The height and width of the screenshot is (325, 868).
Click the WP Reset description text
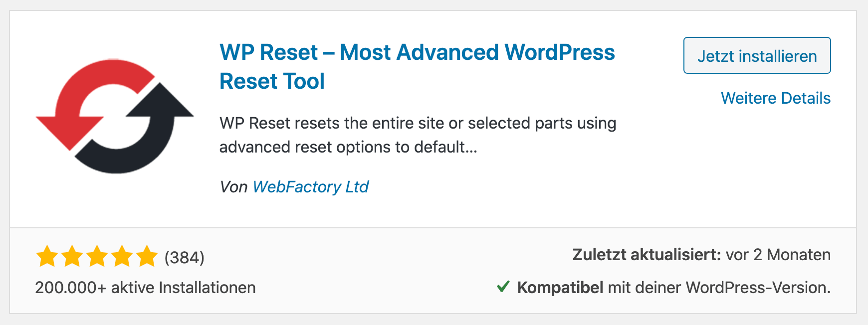pyautogui.click(x=418, y=135)
